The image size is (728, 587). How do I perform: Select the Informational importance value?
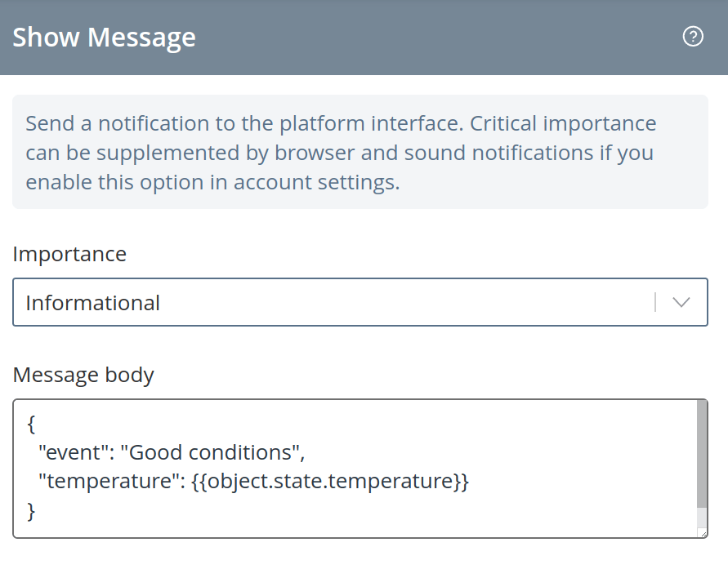[93, 303]
